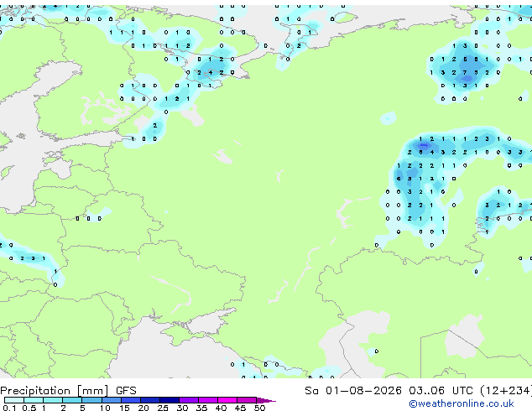The image size is (532, 411).
Task: Click the '50' legend scale label
Action: [259, 408]
